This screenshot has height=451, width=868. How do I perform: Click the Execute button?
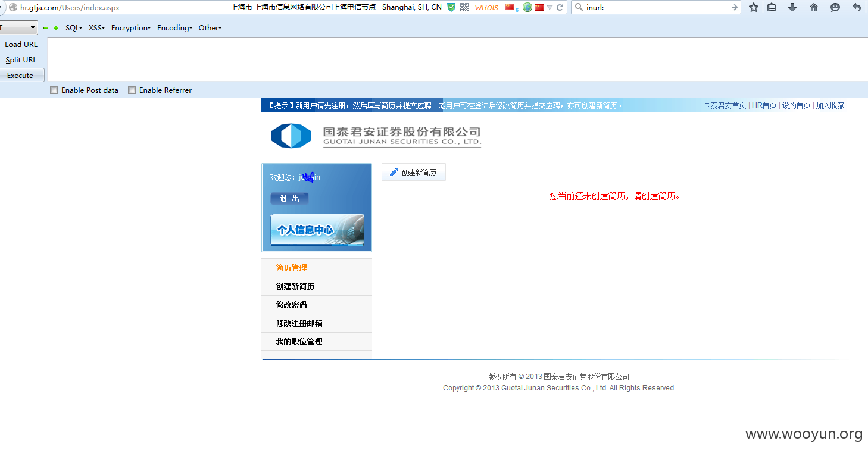21,76
